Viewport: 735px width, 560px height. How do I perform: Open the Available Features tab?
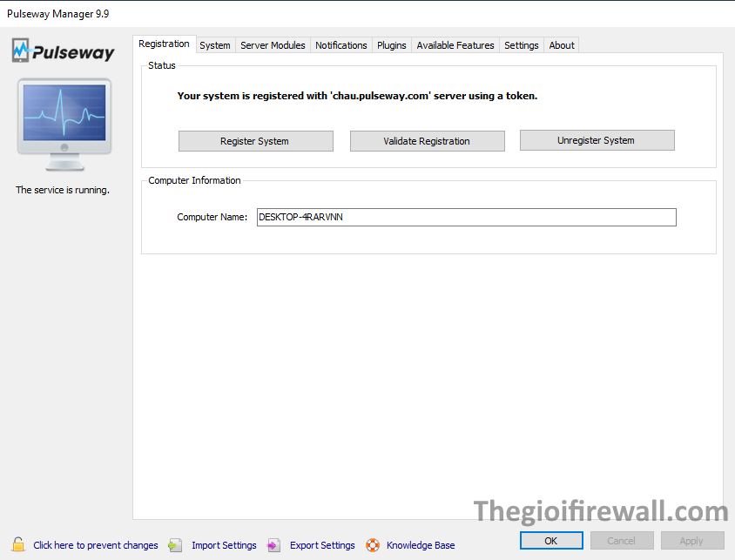click(x=455, y=45)
